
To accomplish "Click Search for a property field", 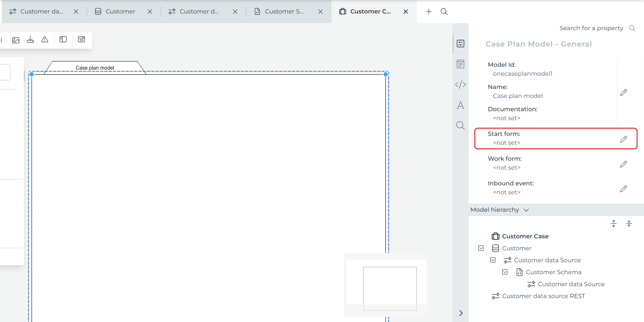I will click(591, 28).
